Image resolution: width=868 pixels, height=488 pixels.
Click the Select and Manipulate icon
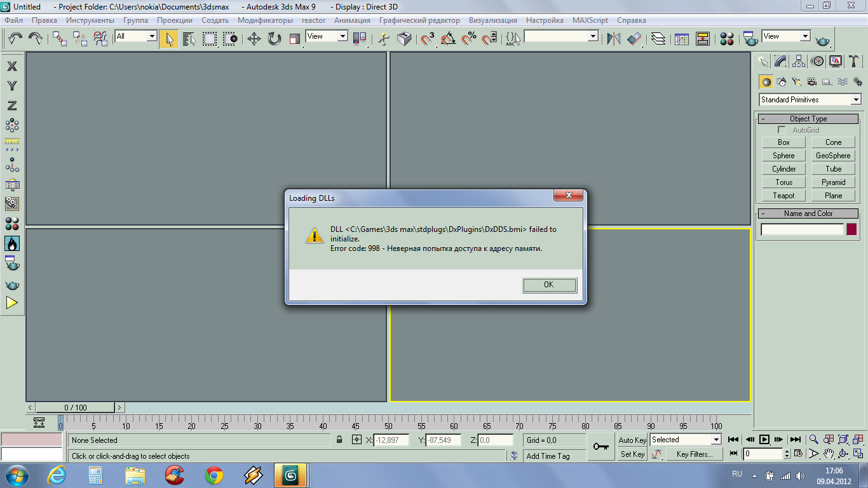(384, 39)
